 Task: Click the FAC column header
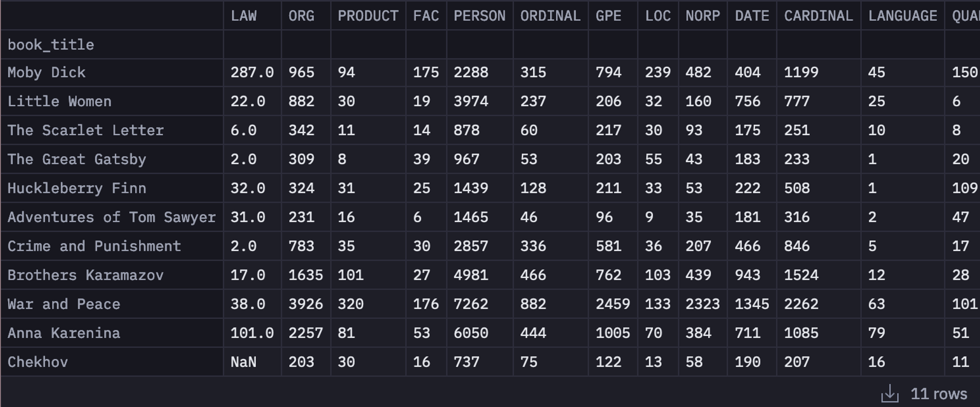426,16
